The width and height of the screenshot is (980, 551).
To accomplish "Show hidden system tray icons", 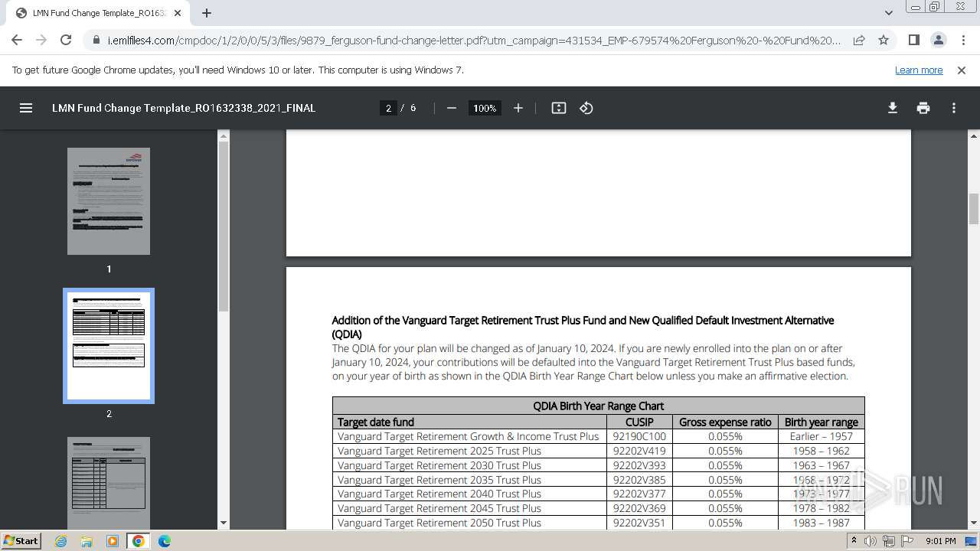I will tap(854, 541).
